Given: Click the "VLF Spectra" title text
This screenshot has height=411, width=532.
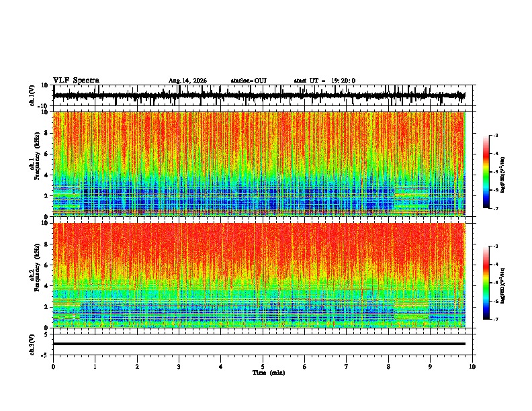Looking at the screenshot, I should point(76,81).
